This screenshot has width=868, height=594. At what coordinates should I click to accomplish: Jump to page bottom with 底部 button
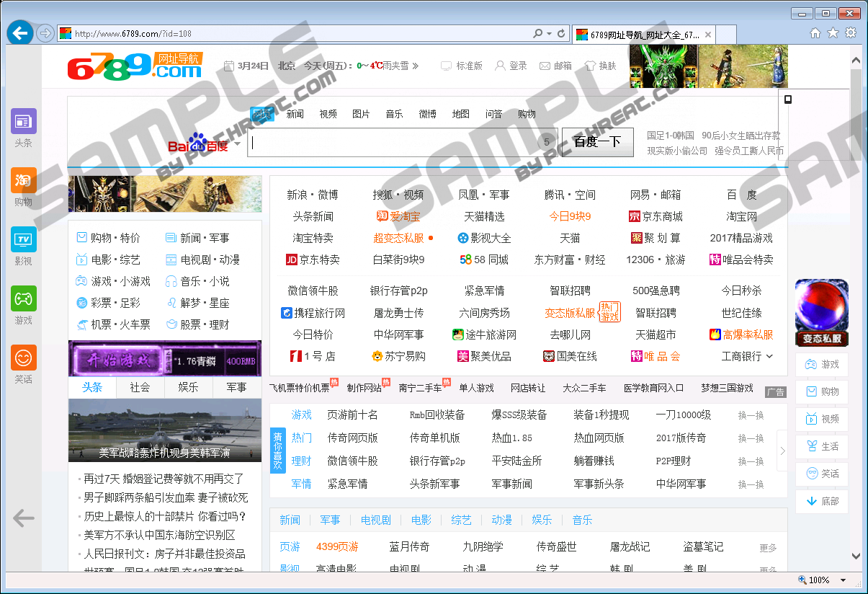(822, 501)
